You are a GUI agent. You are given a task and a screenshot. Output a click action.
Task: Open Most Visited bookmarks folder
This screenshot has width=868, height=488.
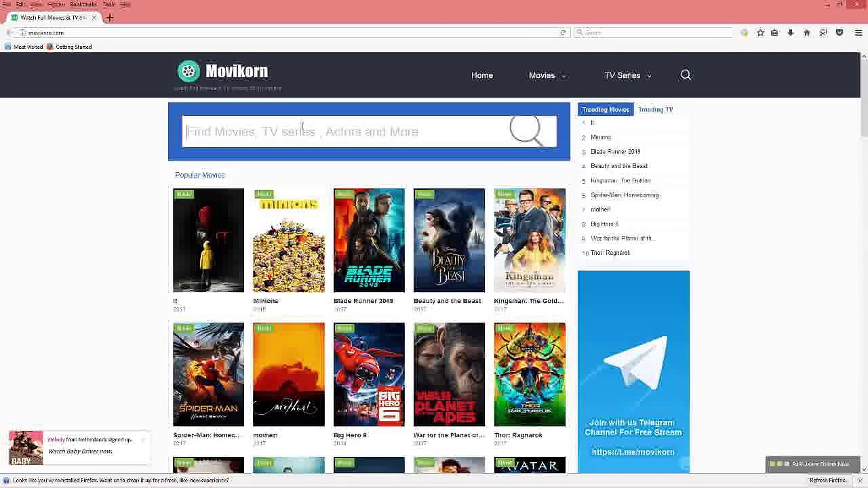click(24, 47)
